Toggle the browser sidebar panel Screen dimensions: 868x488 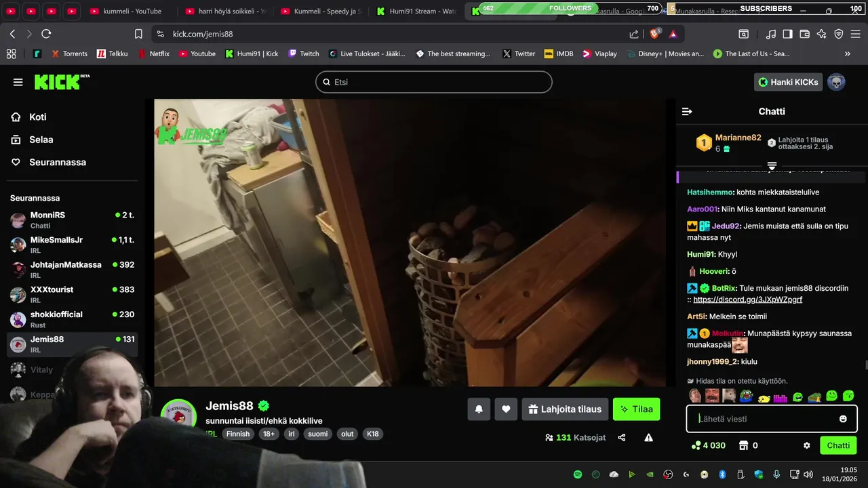pos(787,34)
